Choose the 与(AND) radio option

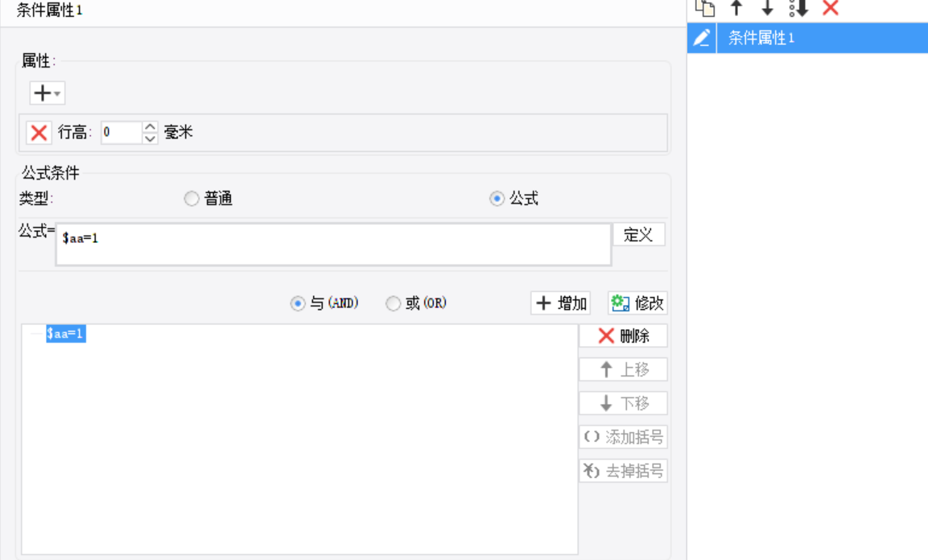point(298,303)
